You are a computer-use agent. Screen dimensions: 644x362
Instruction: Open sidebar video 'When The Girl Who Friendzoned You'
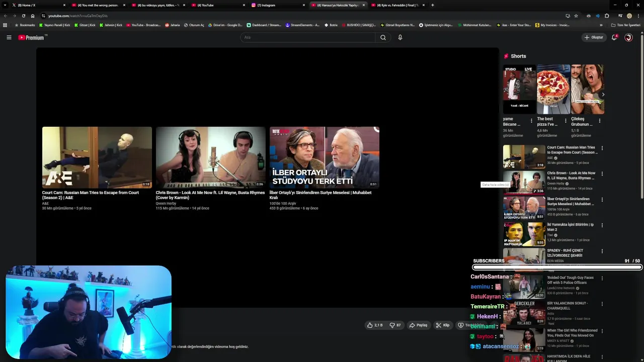pyautogui.click(x=572, y=333)
